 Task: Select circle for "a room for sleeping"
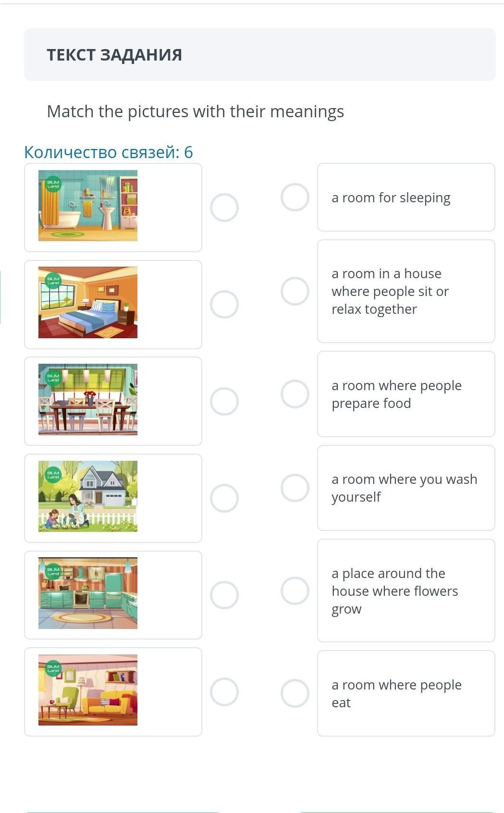pos(295,197)
